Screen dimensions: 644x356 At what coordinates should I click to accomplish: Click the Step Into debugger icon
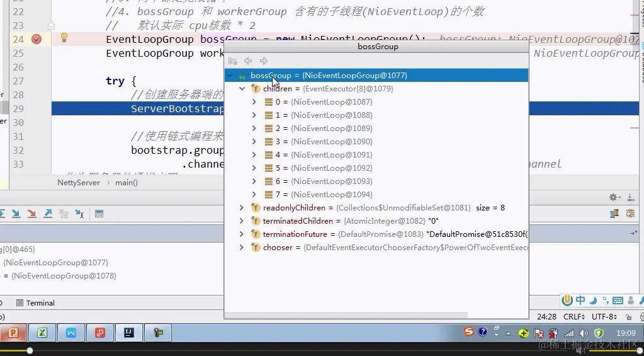pyautogui.click(x=16, y=214)
